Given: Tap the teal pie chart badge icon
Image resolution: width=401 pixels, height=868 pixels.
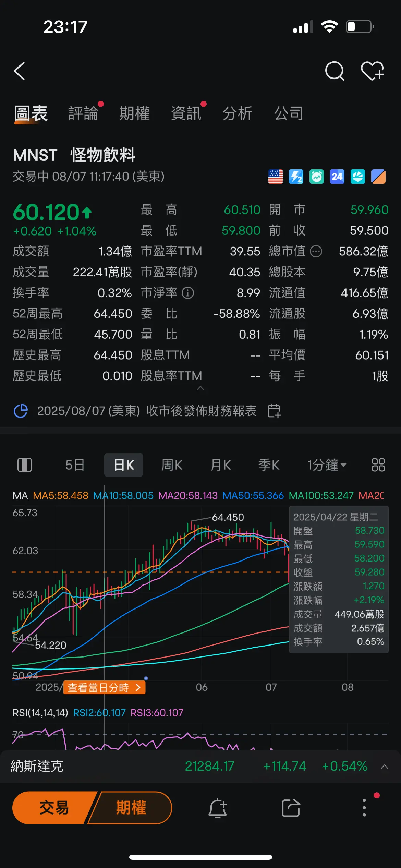Looking at the screenshot, I should [x=358, y=177].
